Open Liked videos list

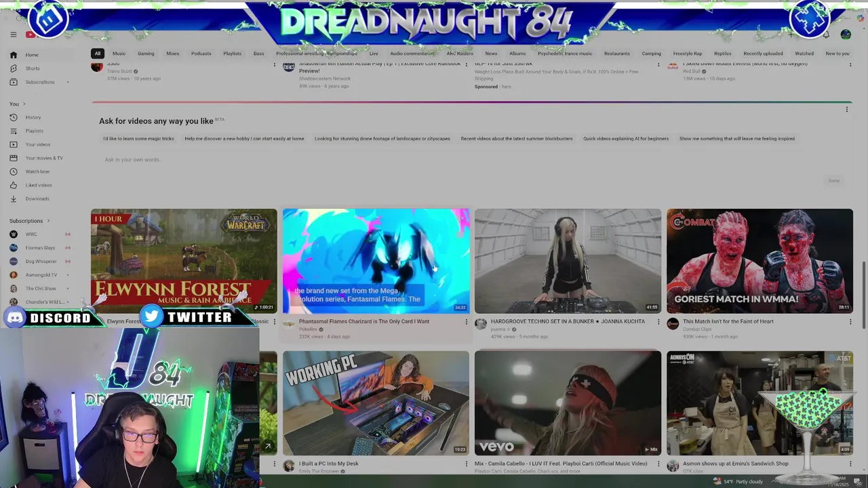(x=39, y=185)
